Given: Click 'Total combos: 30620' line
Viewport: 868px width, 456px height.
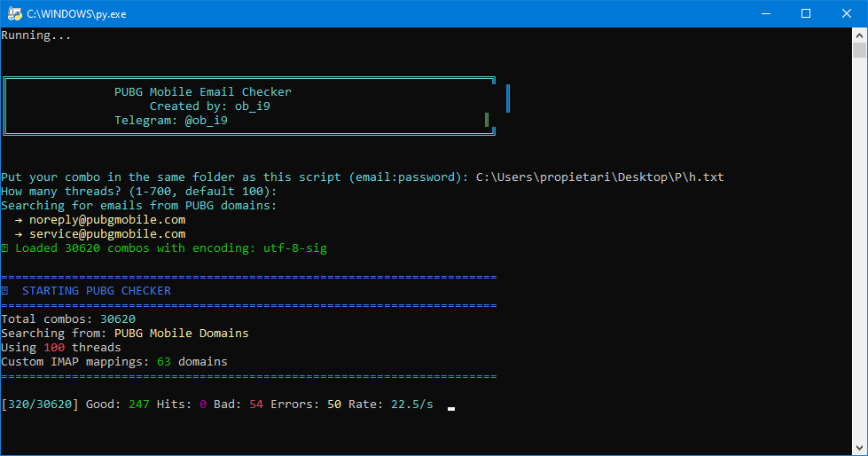Looking at the screenshot, I should pos(68,319).
